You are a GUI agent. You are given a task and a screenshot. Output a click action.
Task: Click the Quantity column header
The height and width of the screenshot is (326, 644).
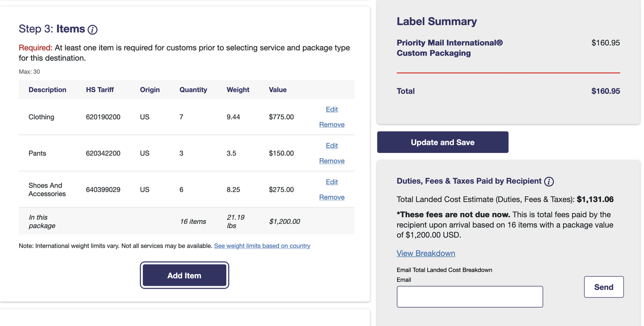click(193, 90)
